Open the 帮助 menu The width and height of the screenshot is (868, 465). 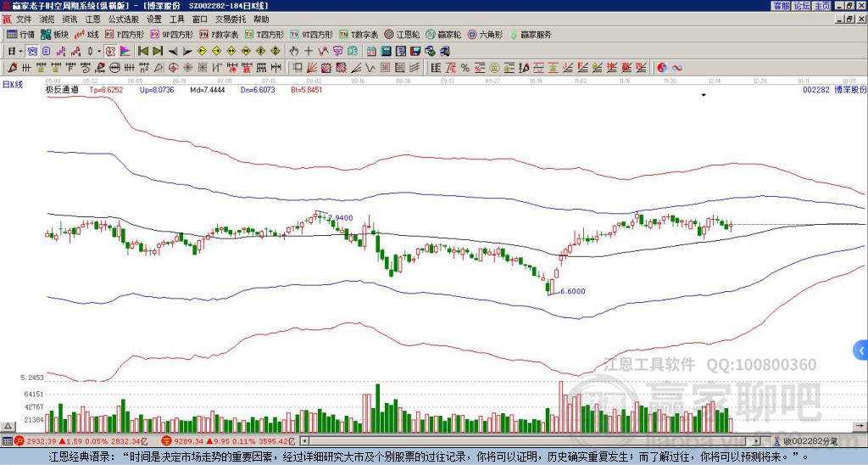click(x=261, y=20)
